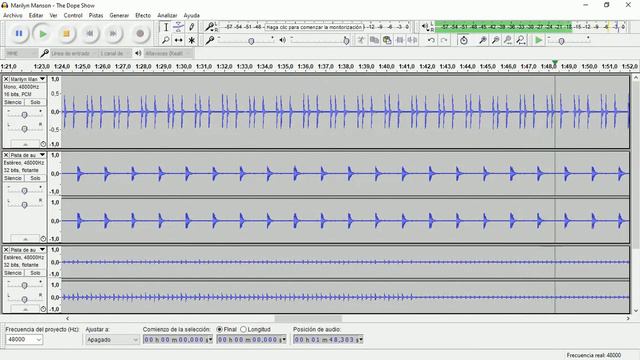This screenshot has width=640, height=360.
Task: Mute the second track with Silencio
Action: (13, 178)
